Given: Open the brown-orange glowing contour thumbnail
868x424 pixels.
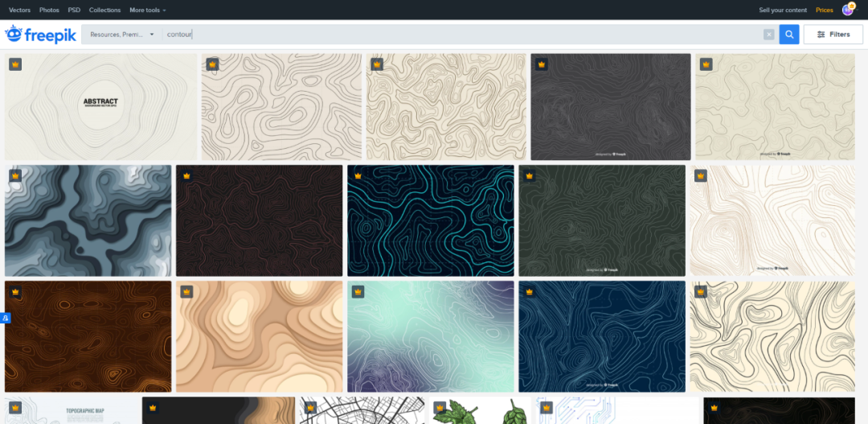Looking at the screenshot, I should click(88, 336).
